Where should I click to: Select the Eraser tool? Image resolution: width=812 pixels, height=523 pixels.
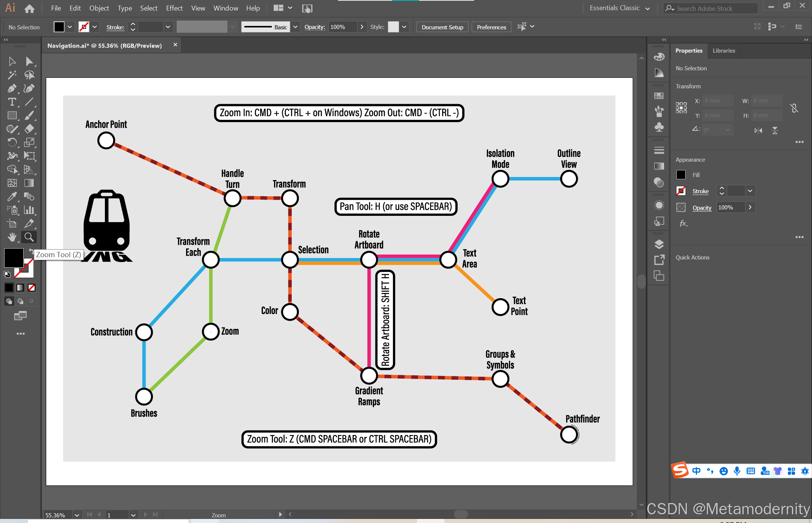(x=29, y=129)
